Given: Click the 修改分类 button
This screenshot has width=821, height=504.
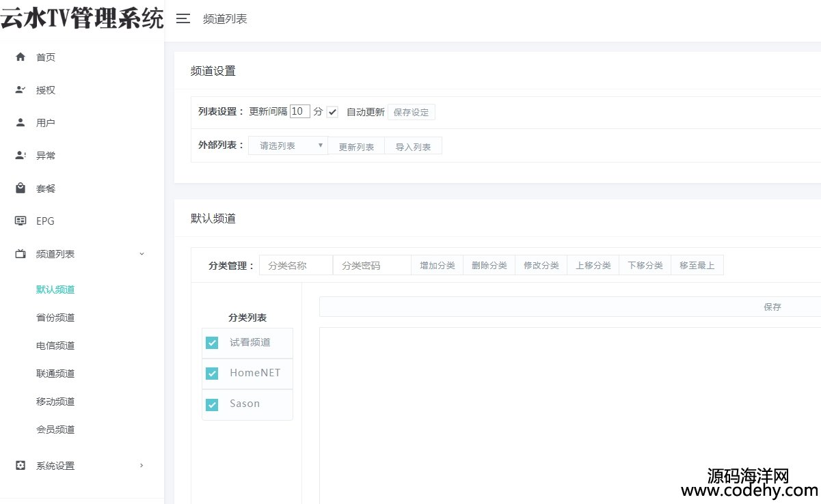Looking at the screenshot, I should coord(541,265).
